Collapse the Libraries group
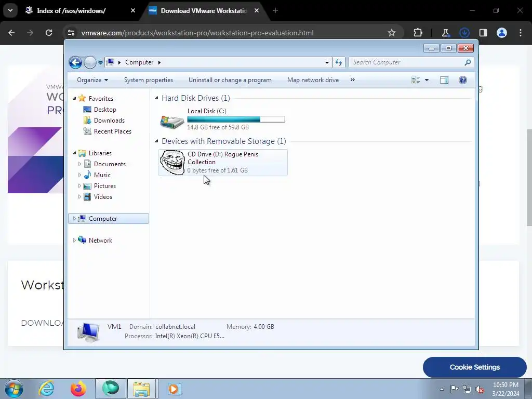This screenshot has height=399, width=532. (74, 153)
